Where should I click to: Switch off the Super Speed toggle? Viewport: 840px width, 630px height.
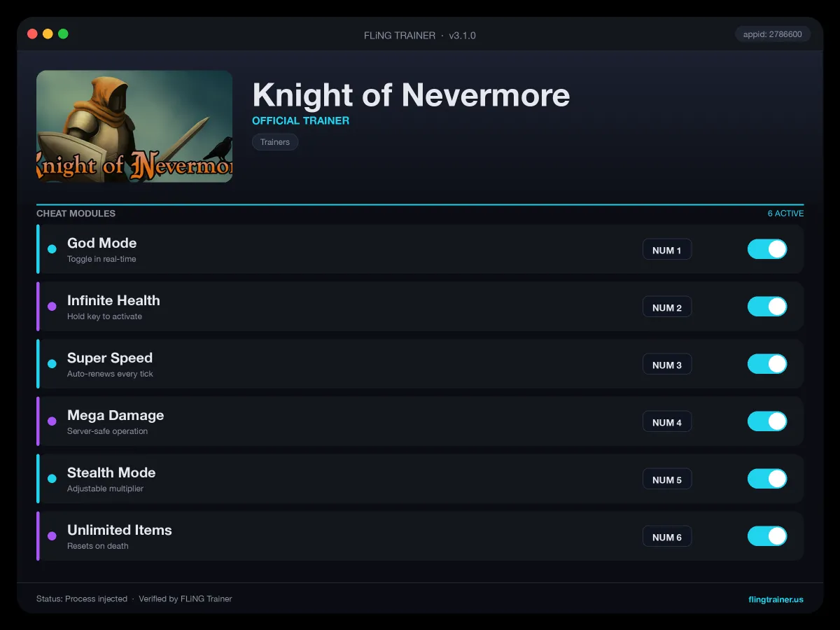tap(767, 364)
